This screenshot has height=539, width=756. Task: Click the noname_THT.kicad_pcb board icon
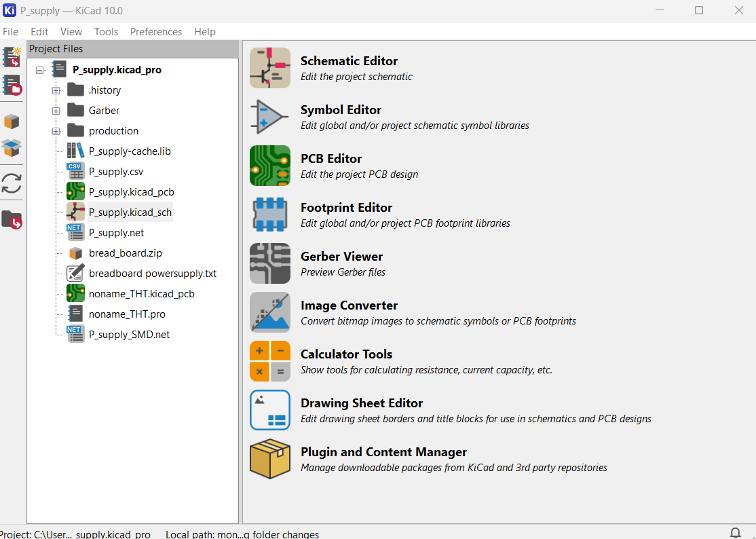pos(76,294)
